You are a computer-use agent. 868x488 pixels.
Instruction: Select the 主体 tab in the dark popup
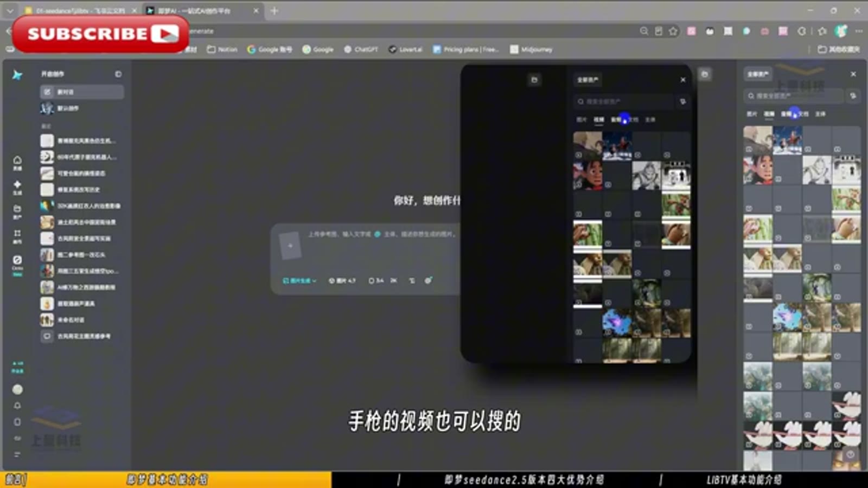click(650, 119)
